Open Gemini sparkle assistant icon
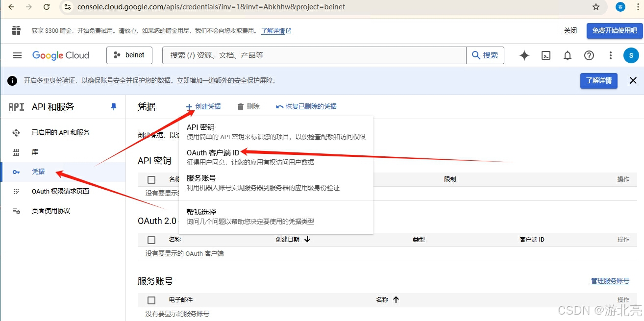The image size is (644, 321). [x=524, y=55]
